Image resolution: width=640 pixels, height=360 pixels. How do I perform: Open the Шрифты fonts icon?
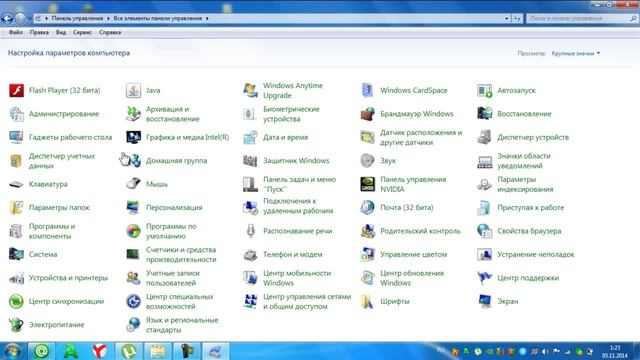(367, 301)
